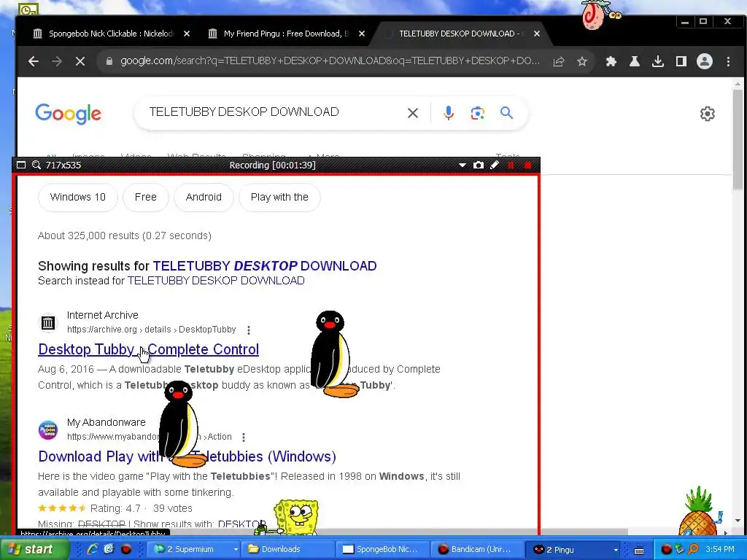This screenshot has height=560, width=747.
Task: Open the Desktop Tubby - Complete Control result
Action: [x=148, y=349]
